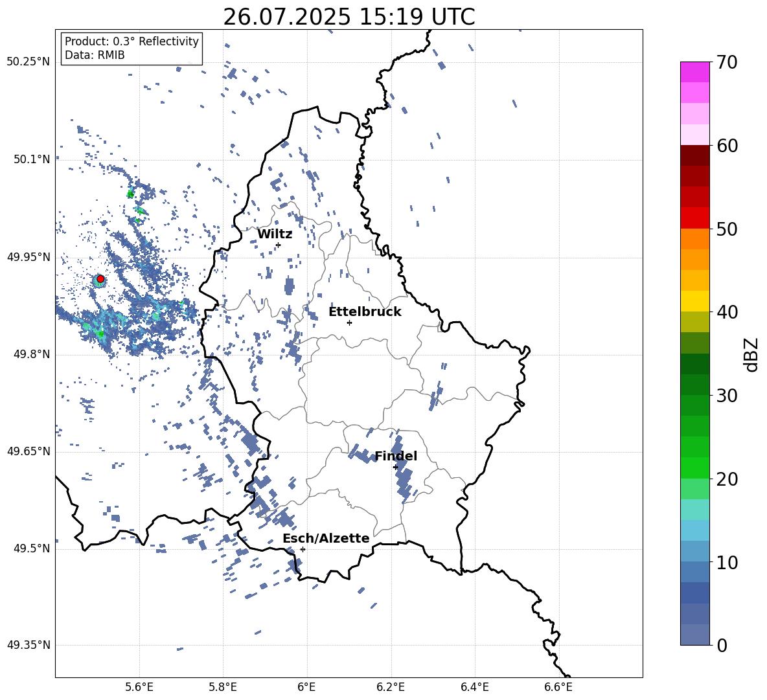Click the bright green colorbar segment at 20
Viewport: 767px width, 700px height.
695,468
